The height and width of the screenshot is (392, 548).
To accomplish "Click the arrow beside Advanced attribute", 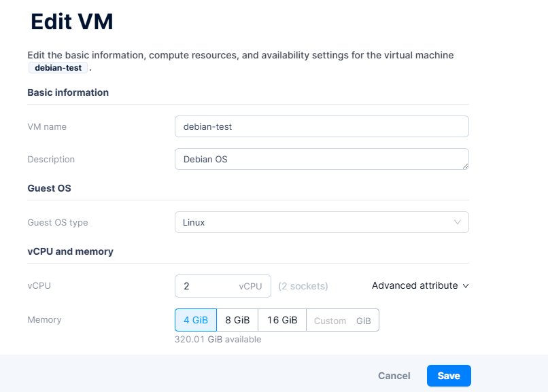I will pyautogui.click(x=466, y=286).
